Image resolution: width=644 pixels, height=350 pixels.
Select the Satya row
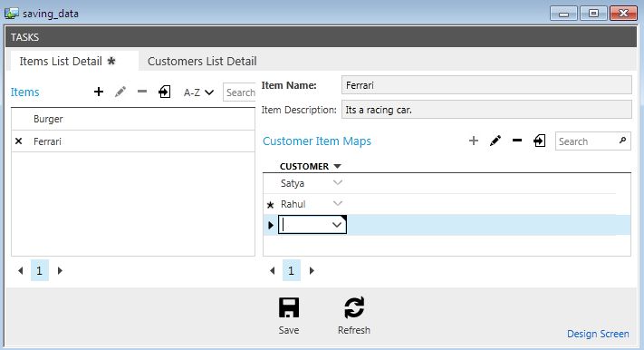[447, 183]
